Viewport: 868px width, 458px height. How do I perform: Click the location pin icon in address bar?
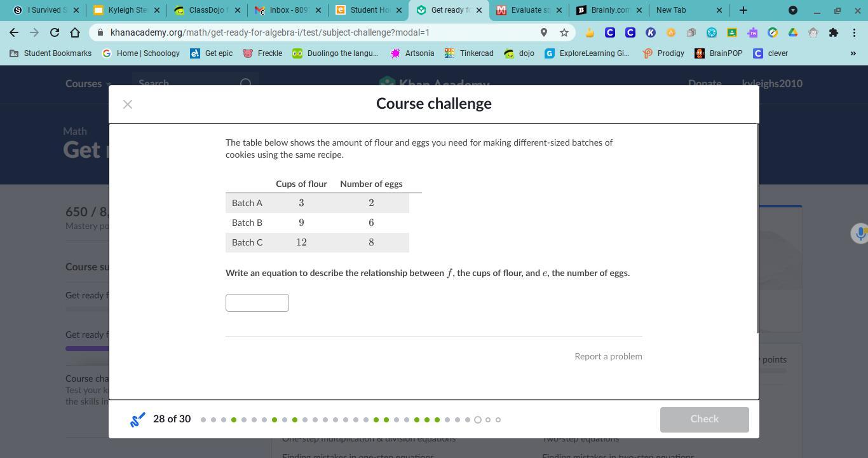(x=544, y=32)
